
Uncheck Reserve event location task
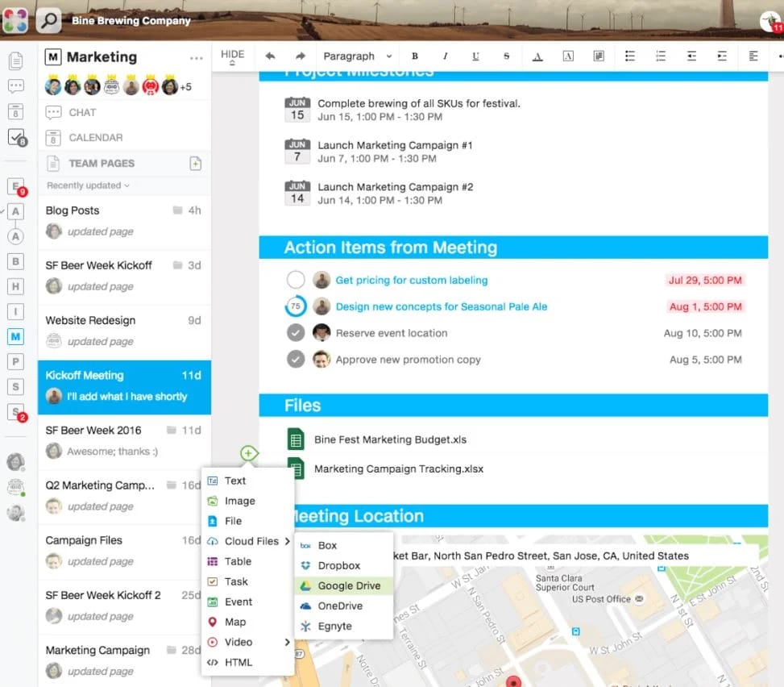pyautogui.click(x=296, y=333)
